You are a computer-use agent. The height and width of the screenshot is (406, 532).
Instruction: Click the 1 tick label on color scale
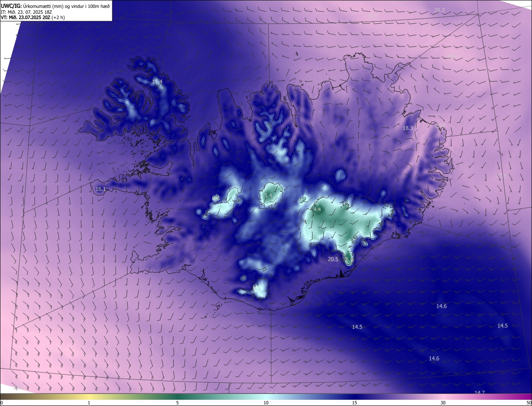point(89,403)
